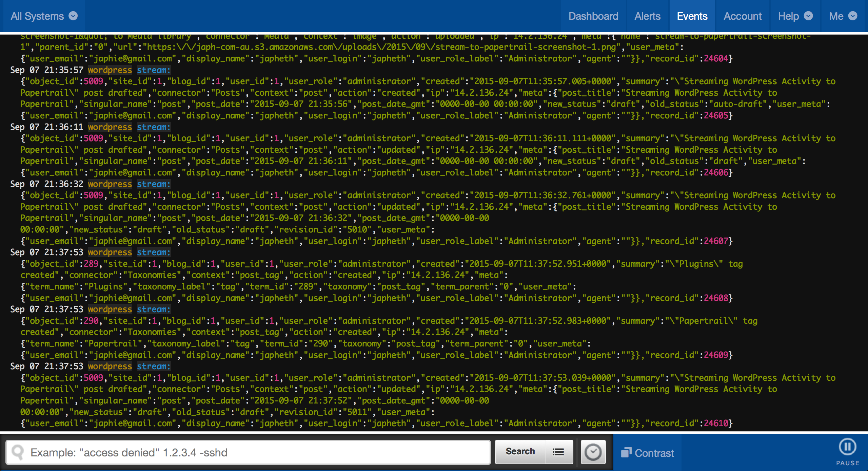Viewport: 868px width, 471px height.
Task: Open the time seek clock icon
Action: coord(593,452)
